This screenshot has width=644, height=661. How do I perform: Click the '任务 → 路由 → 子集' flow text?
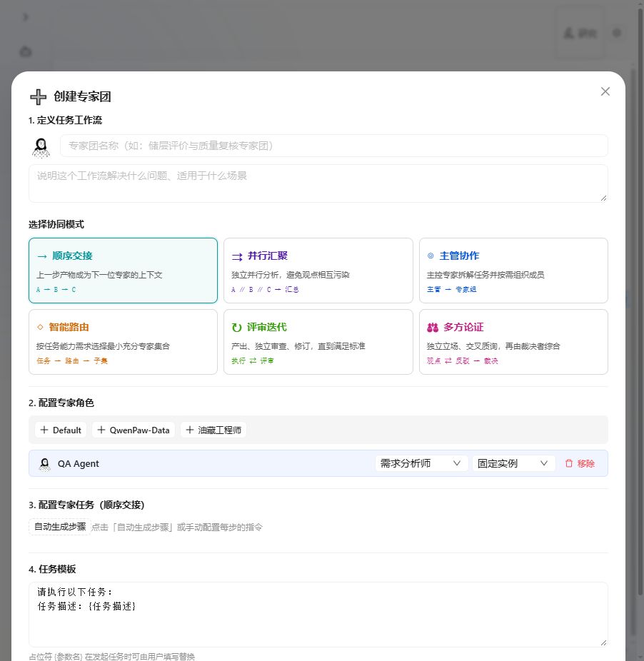72,361
